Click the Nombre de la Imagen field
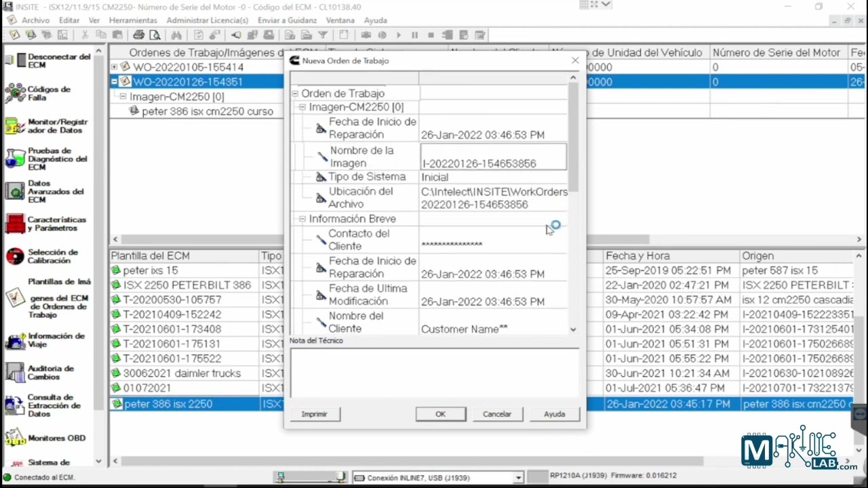The image size is (868, 488). click(x=493, y=157)
